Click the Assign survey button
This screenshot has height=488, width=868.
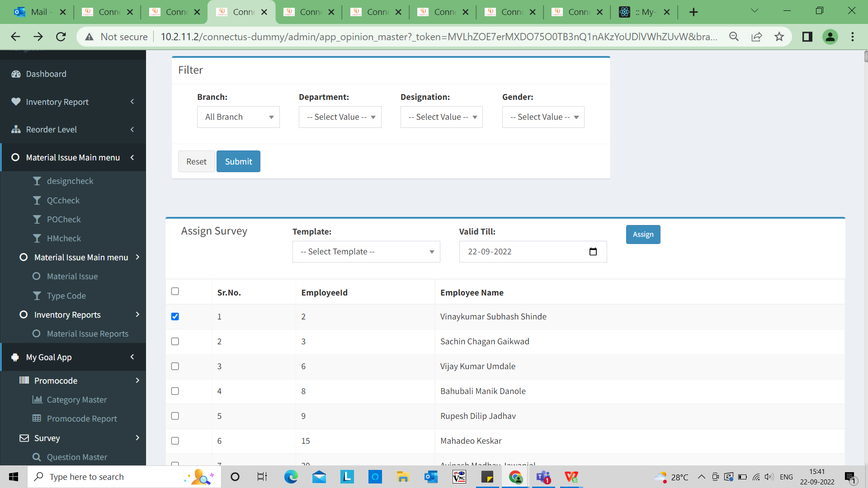(x=643, y=235)
